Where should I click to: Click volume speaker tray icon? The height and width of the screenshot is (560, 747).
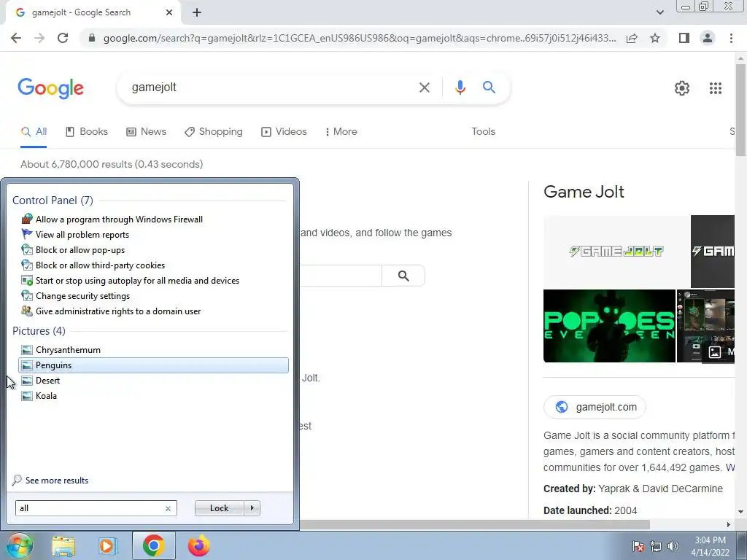point(673,546)
